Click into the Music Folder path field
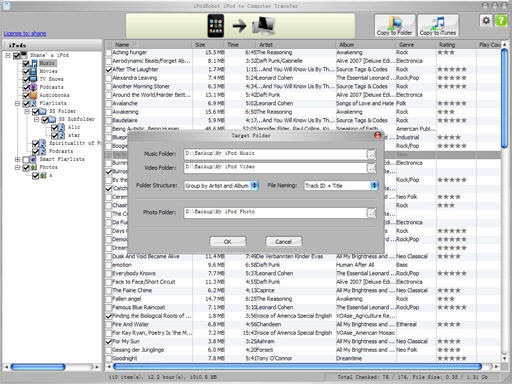This screenshot has width=512, height=384. pyautogui.click(x=275, y=154)
